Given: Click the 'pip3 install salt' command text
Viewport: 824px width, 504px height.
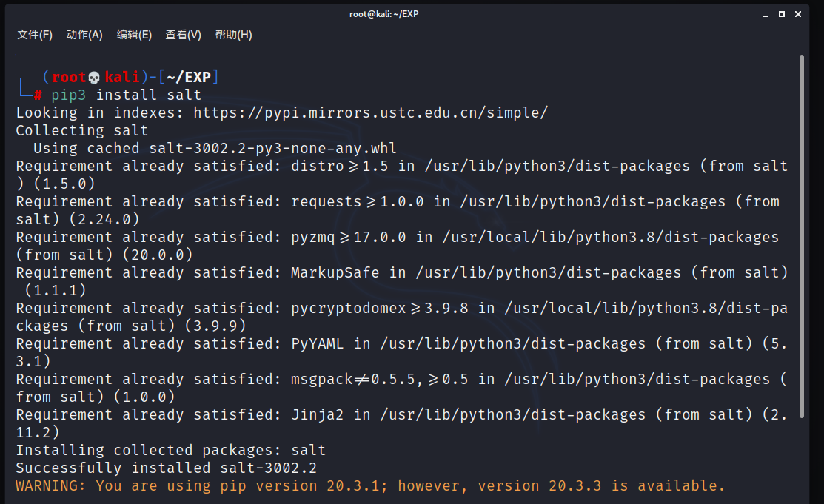Looking at the screenshot, I should click(126, 95).
